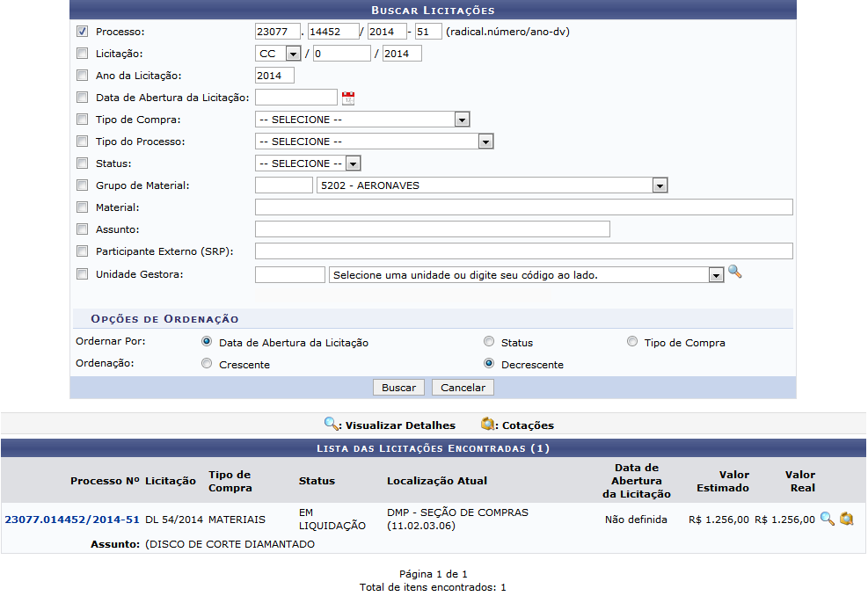Open the Unidade Gestora unit dropdown
The width and height of the screenshot is (868, 596).
(x=716, y=275)
